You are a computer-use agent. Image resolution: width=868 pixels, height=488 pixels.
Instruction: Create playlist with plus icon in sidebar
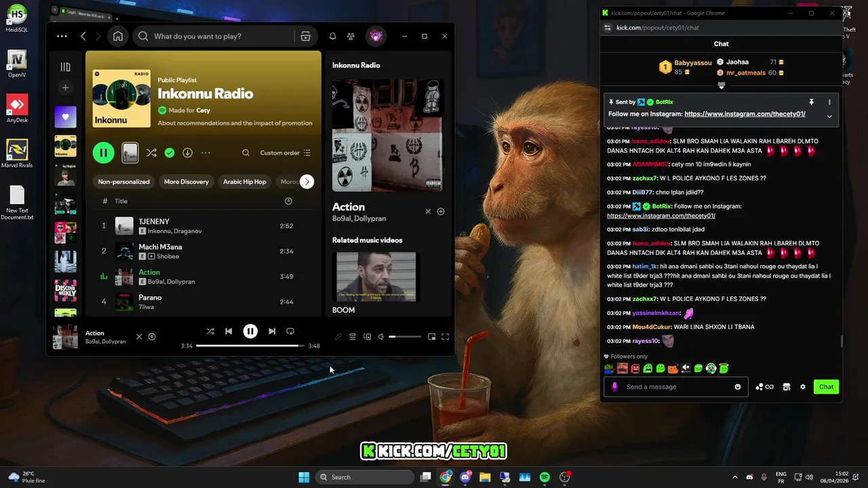tap(65, 87)
